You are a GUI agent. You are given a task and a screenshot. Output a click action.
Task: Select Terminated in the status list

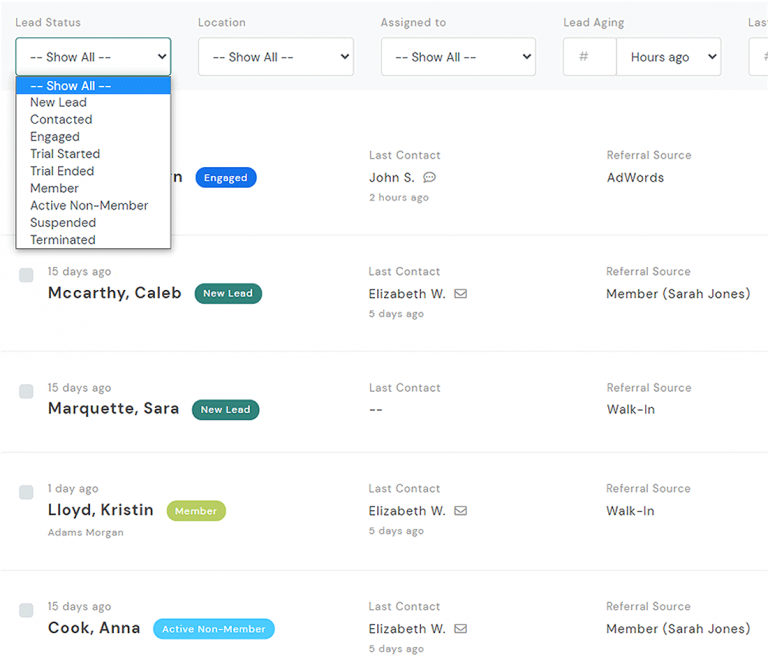click(63, 240)
